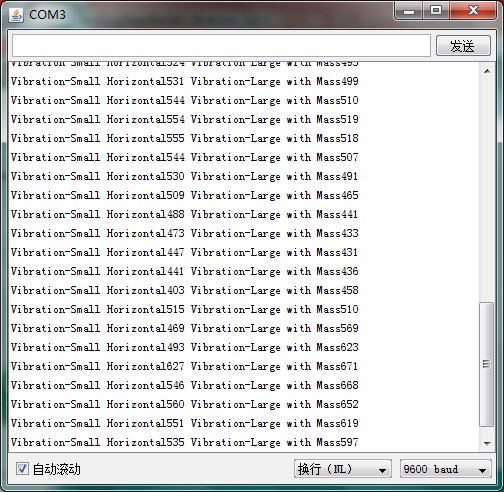This screenshot has width=504, height=492.
Task: Maximize the COM3 serial monitor window
Action: click(x=436, y=11)
